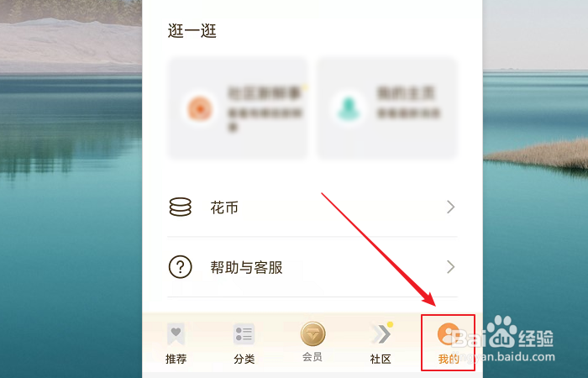The width and height of the screenshot is (588, 378).
Task: Tap the 分类 tab label
Action: coord(244,359)
